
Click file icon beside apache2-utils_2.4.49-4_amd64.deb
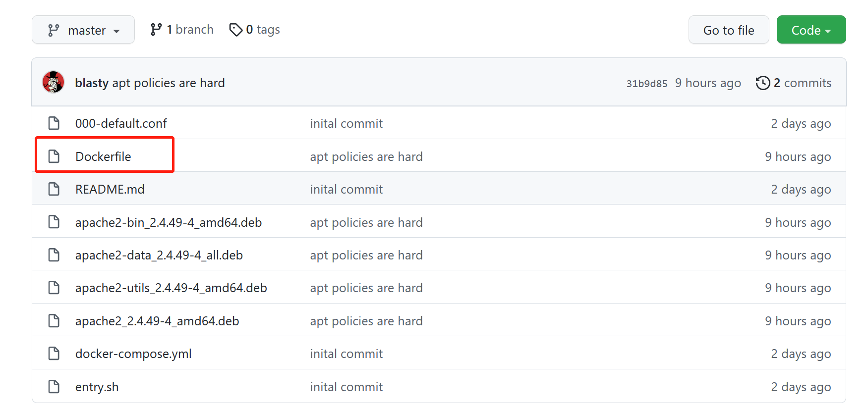click(x=54, y=288)
